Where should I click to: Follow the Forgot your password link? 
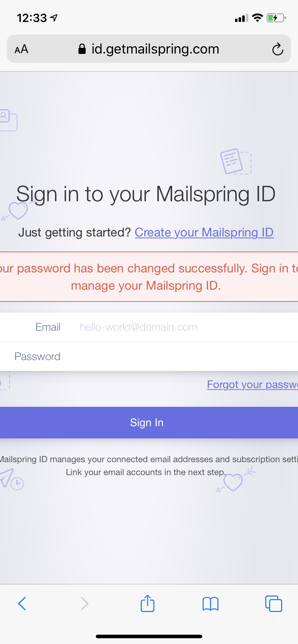[252, 385]
